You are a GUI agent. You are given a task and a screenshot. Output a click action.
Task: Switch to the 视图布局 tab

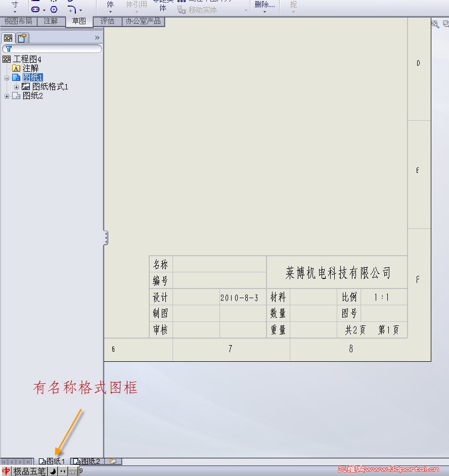point(18,21)
